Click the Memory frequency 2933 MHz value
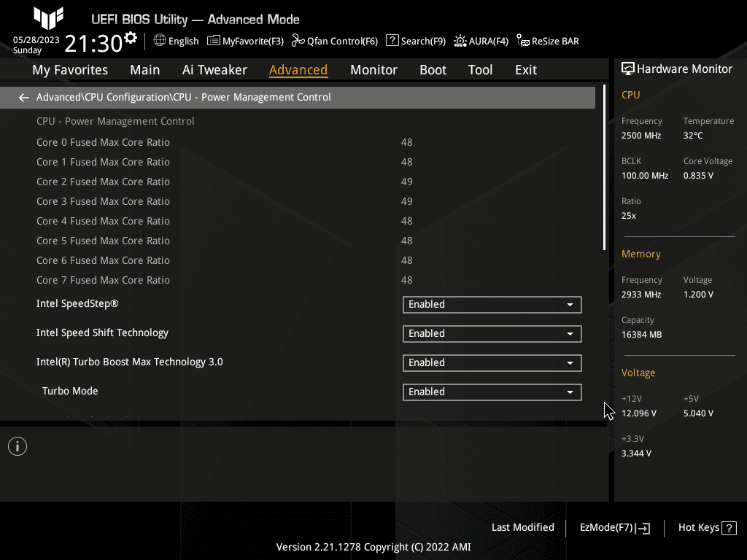Screen dimensions: 747x560 point(641,295)
